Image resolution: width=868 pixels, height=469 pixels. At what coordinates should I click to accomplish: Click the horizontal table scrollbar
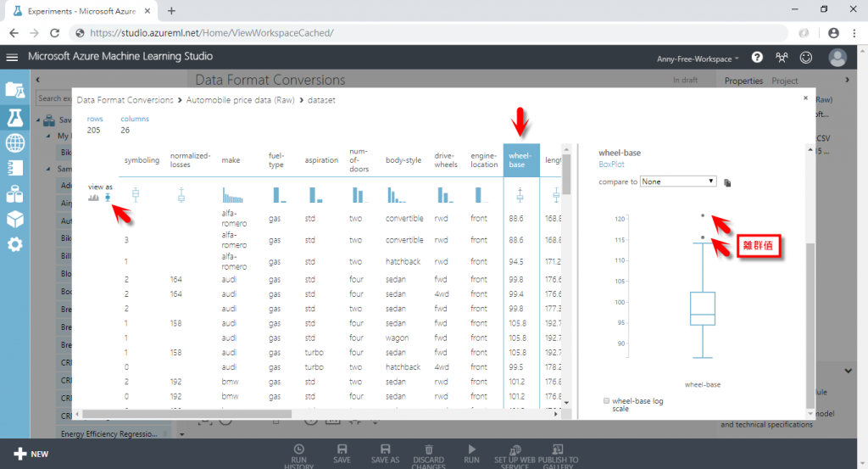point(186,414)
